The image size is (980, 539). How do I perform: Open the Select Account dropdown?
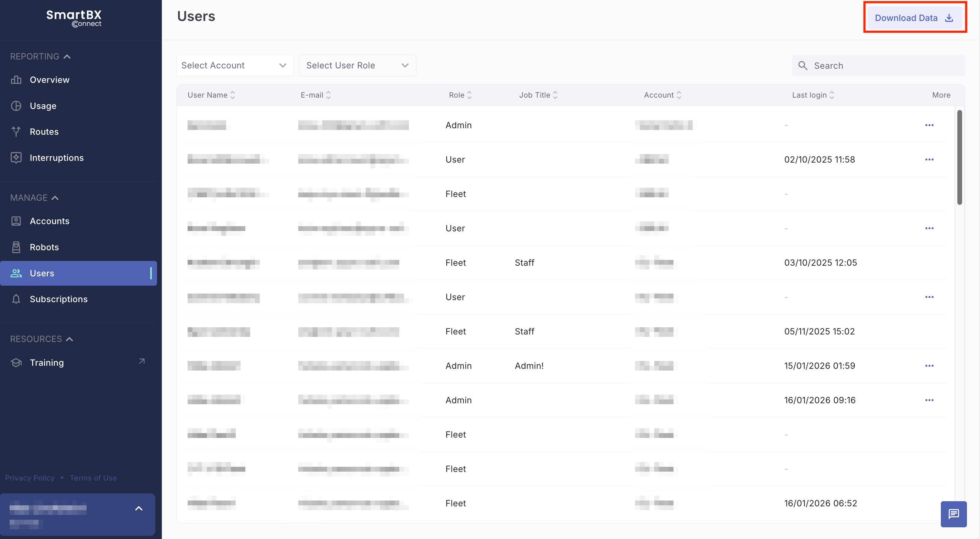[x=234, y=65]
